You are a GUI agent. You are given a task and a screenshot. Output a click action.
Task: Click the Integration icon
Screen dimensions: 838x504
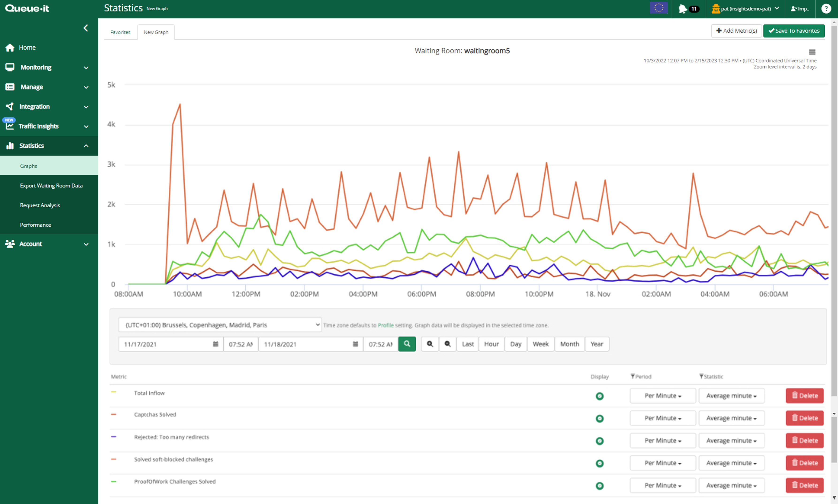pyautogui.click(x=10, y=107)
